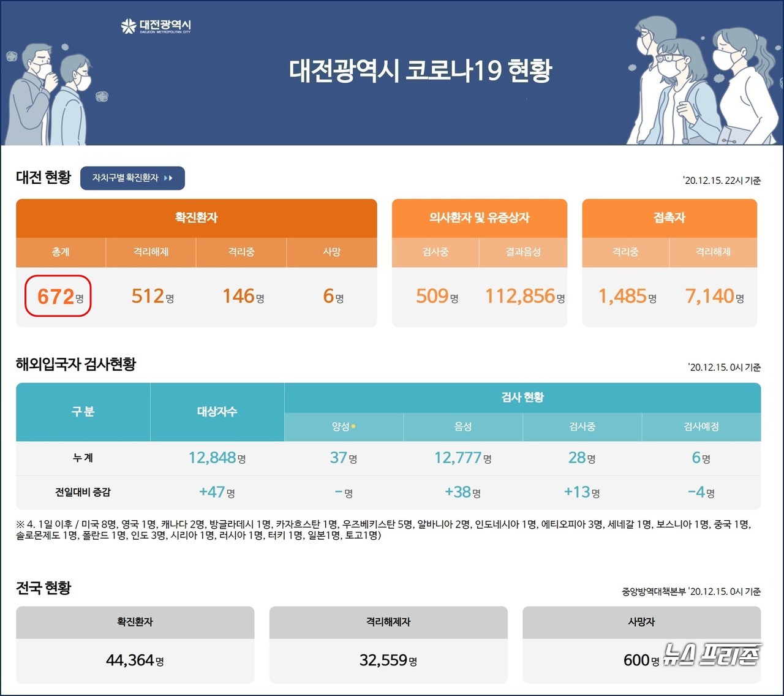Click the 자치구별 확진환자 button
Image resolution: width=784 pixels, height=696 pixels.
click(132, 178)
